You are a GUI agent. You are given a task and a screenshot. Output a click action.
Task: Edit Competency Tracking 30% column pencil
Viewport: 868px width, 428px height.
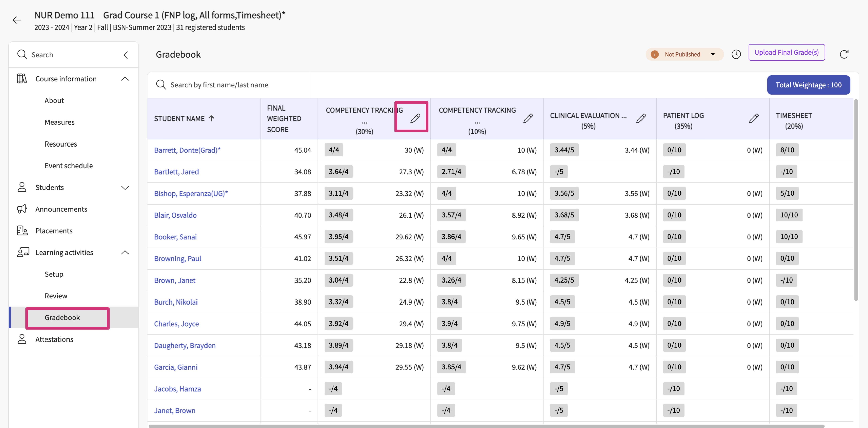pyautogui.click(x=415, y=118)
